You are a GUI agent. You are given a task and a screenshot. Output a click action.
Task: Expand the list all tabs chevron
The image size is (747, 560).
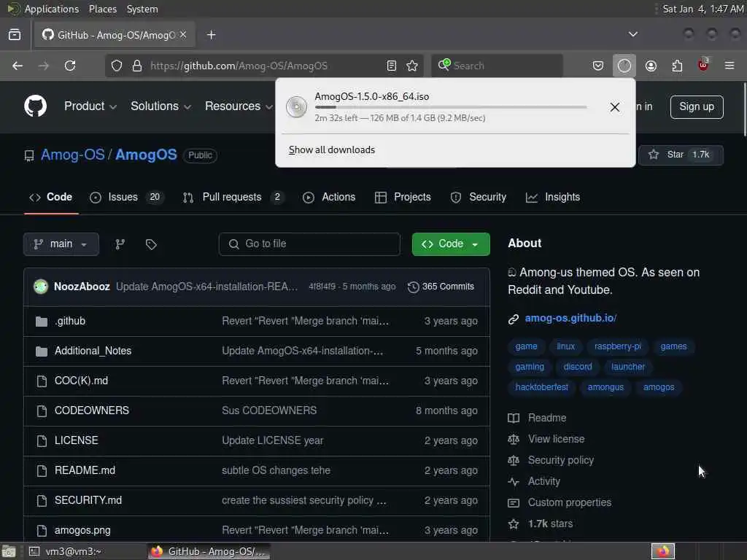pos(632,34)
